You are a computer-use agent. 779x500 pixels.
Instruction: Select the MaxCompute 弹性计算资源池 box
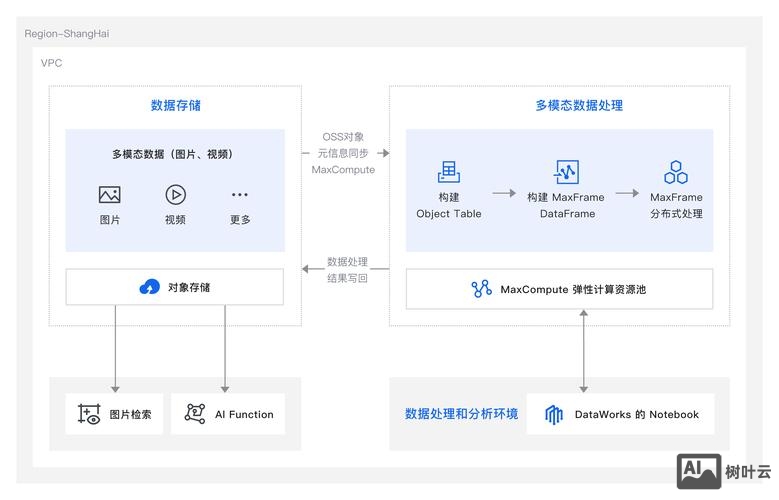coord(559,289)
